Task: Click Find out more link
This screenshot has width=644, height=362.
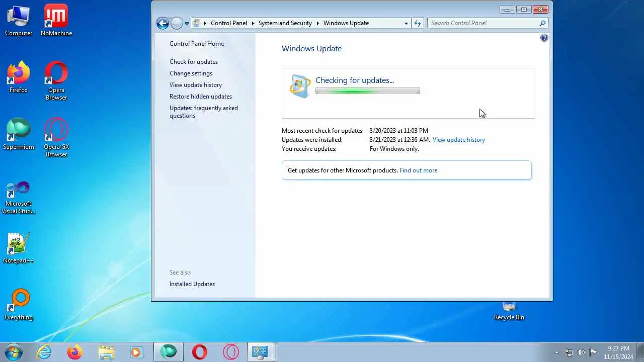Action: (x=418, y=170)
